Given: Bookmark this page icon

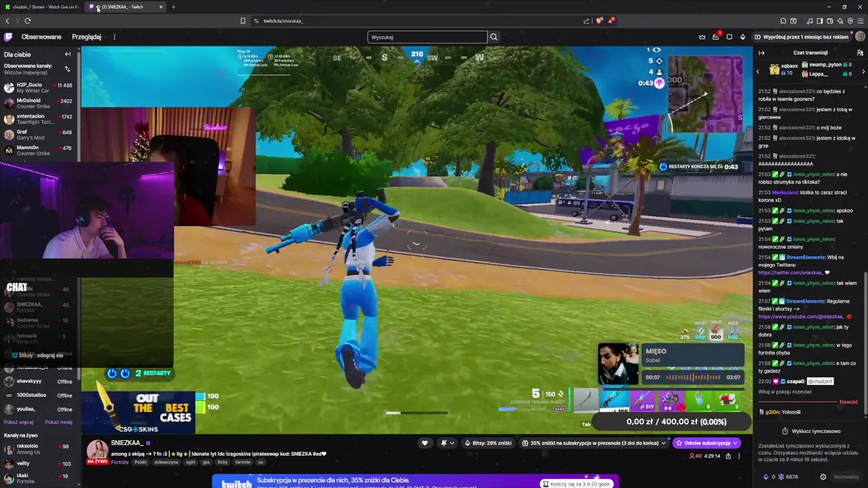Looking at the screenshot, I should 243,21.
